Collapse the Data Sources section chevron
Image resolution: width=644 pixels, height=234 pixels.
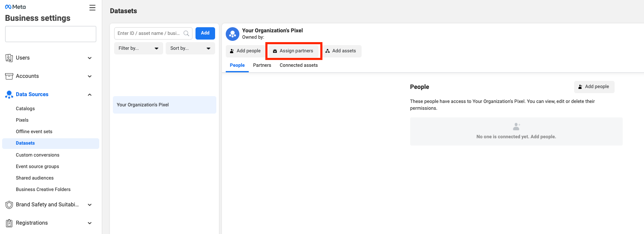89,94
